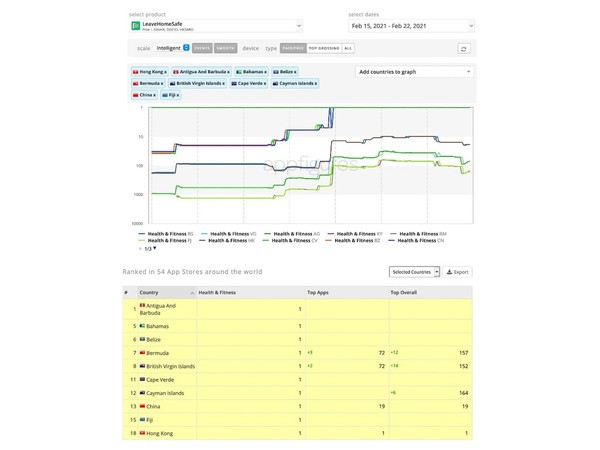This screenshot has height=450, width=600.
Task: Click the Cape Verde flag icon in table
Action: coord(142,379)
